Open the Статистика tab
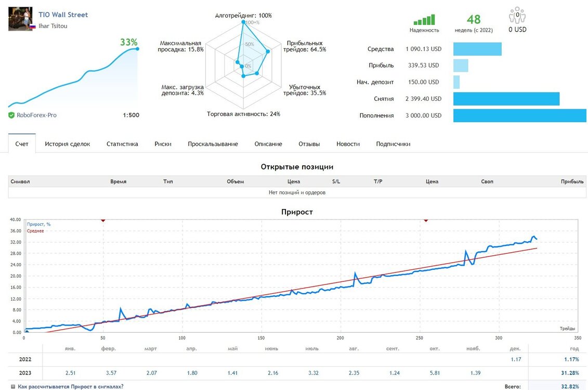This screenshot has height=390, width=588. coord(122,144)
